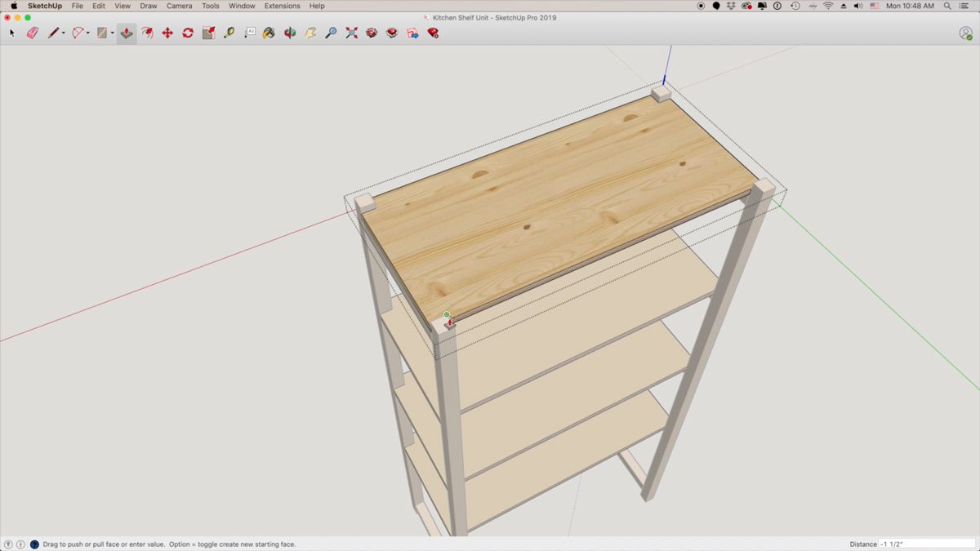Select the Move tool
Screen dimensions: 980x551
(167, 33)
